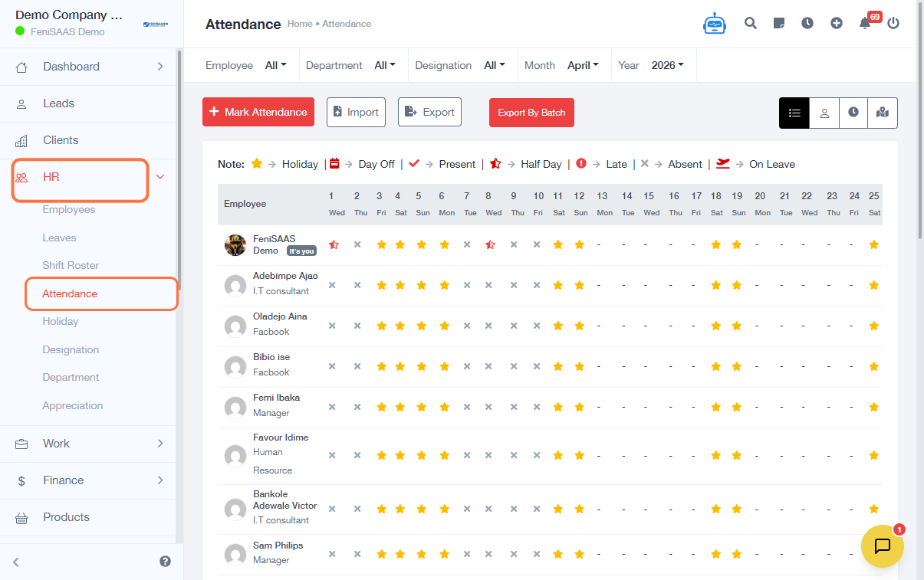The width and height of the screenshot is (924, 580).
Task: Open the Month April dropdown
Action: coord(583,65)
